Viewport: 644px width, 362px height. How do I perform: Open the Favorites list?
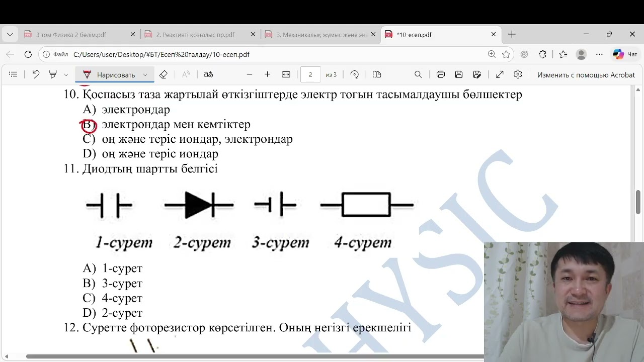point(563,54)
